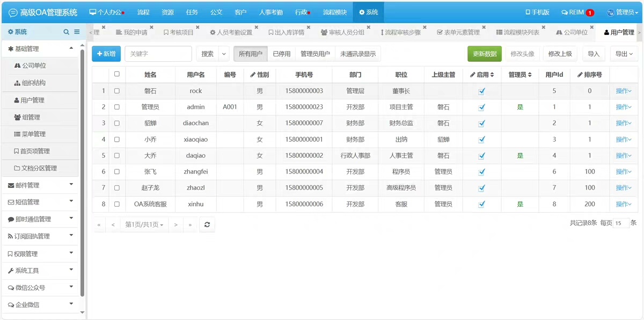Open the 人事考勤 top menu
This screenshot has width=644, height=320.
click(x=270, y=12)
